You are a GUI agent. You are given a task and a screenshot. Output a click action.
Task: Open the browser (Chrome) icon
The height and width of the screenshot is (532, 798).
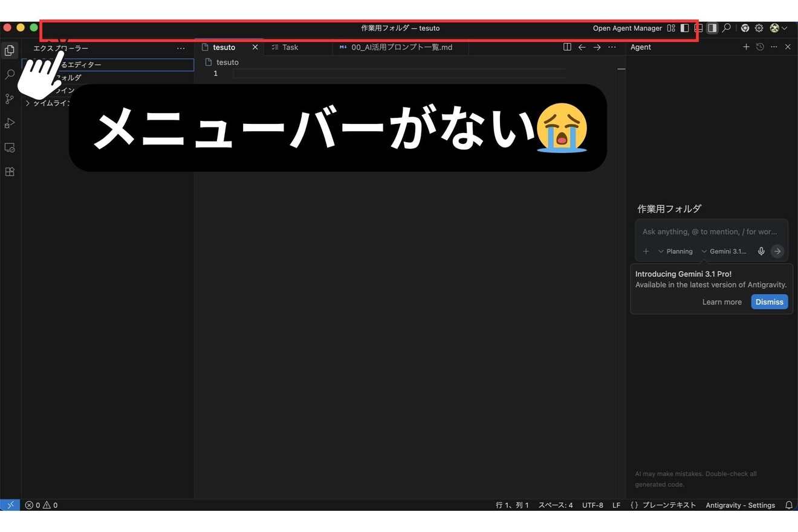[745, 28]
